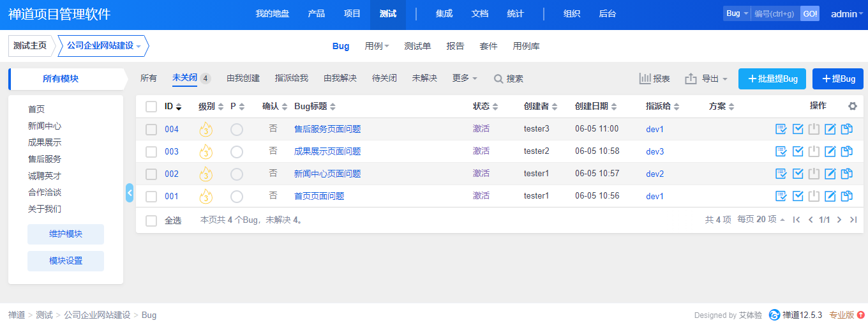The image size is (868, 325).
Task: Open the 公司企业网站建设 product selector
Action: tap(103, 46)
